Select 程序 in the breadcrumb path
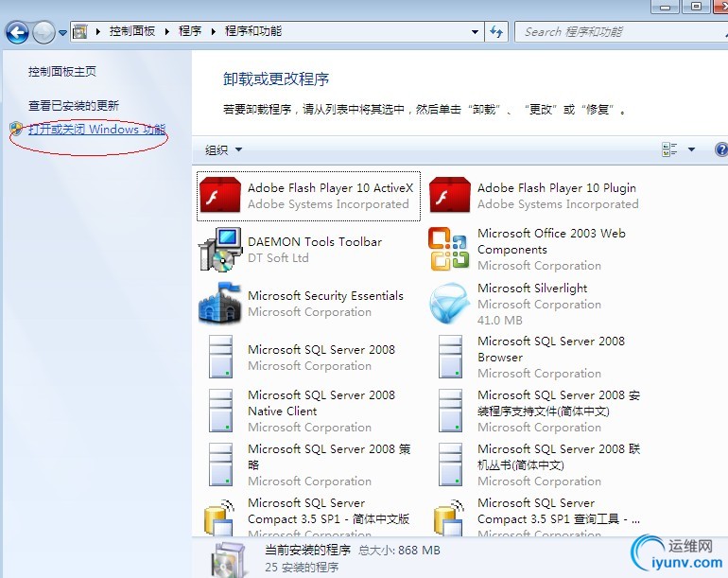This screenshot has height=578, width=728. coord(190,31)
